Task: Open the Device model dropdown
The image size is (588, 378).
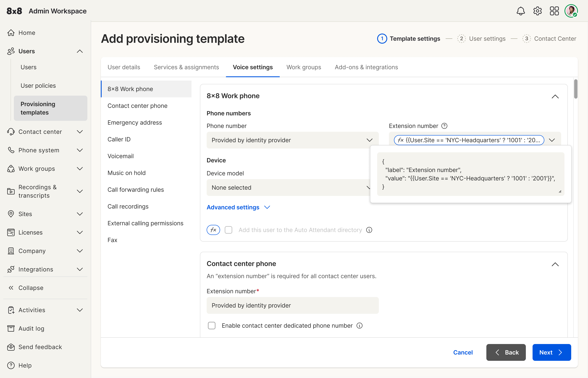Action: (289, 188)
